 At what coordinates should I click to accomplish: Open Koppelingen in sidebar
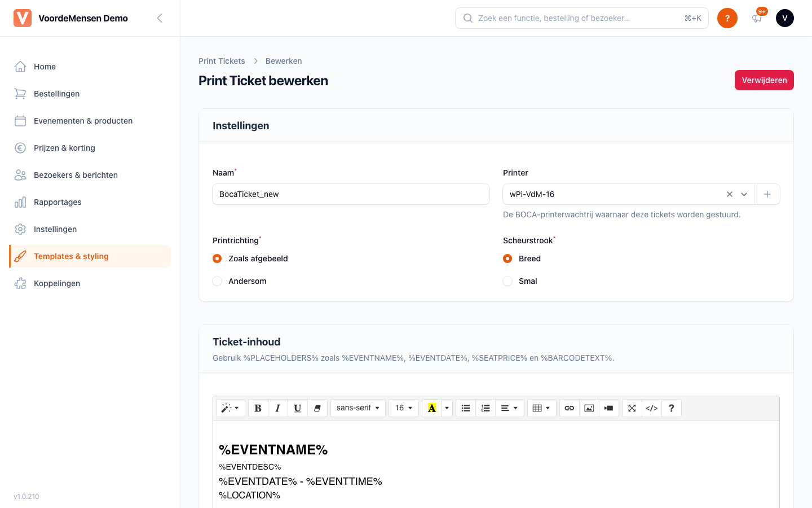coord(90,283)
